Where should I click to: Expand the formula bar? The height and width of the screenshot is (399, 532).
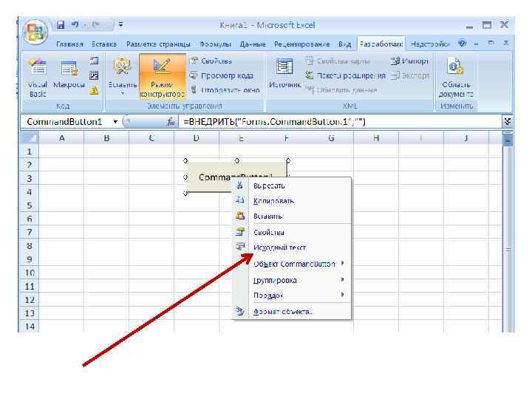tap(508, 121)
